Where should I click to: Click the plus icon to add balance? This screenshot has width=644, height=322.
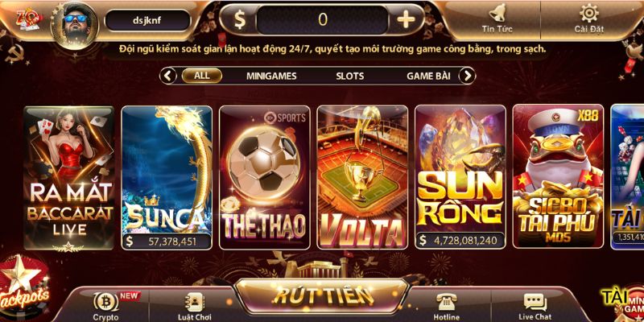point(406,19)
